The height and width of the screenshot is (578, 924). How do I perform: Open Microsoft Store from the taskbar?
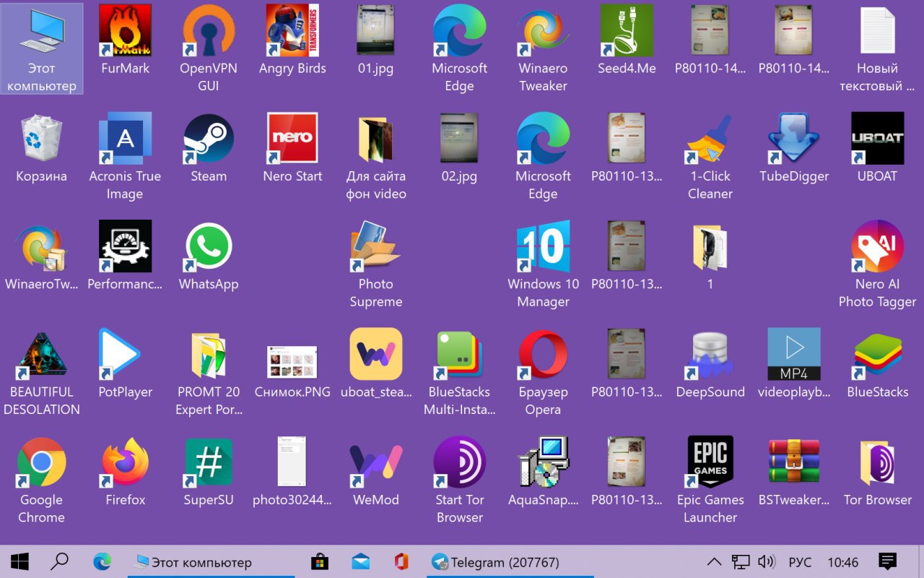point(319,561)
